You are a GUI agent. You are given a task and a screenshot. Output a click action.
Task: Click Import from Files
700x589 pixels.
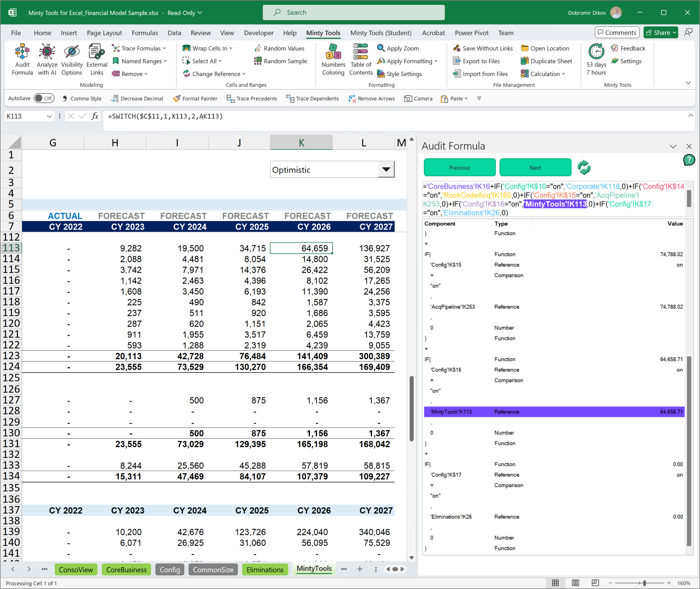(x=480, y=74)
